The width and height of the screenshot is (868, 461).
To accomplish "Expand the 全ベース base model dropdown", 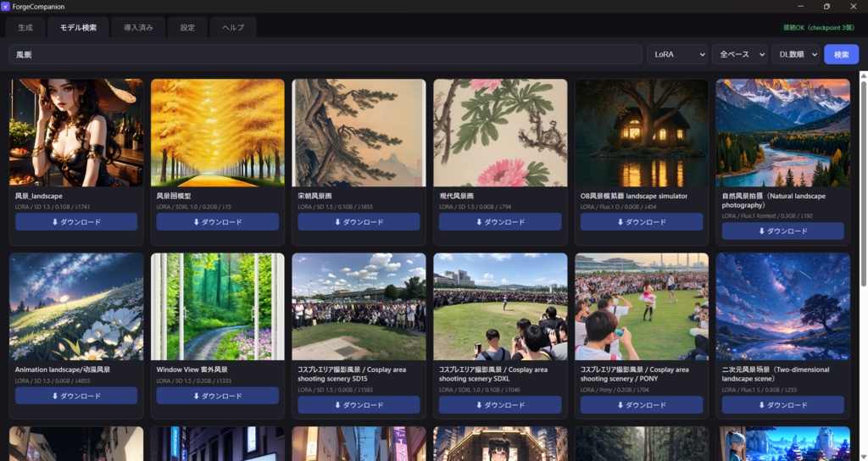I will pos(739,54).
